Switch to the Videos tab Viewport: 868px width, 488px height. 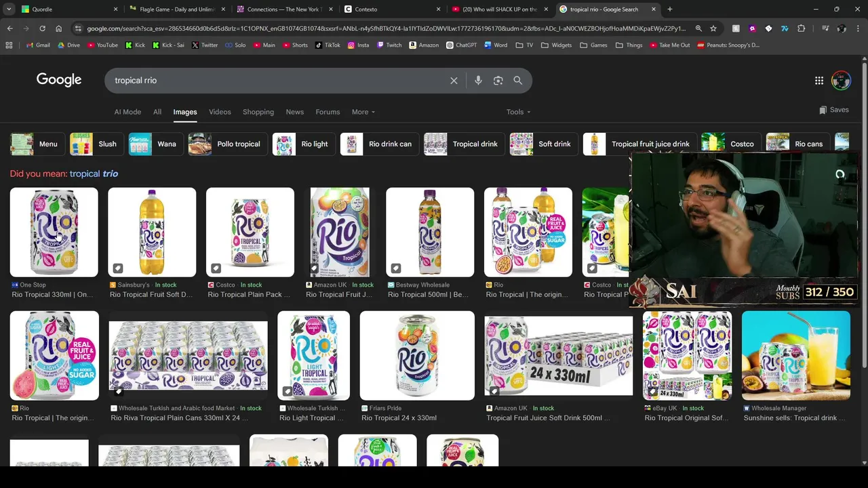[x=220, y=112]
